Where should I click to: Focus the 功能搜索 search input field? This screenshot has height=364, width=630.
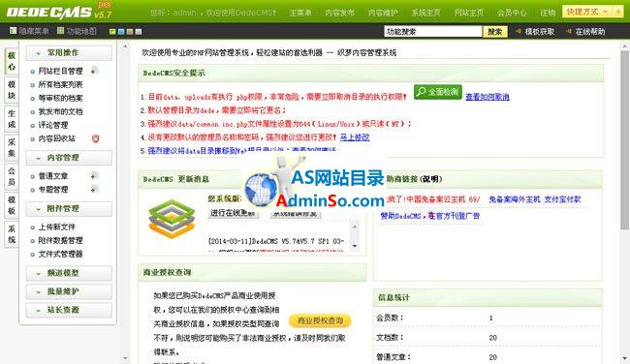pyautogui.click(x=433, y=32)
